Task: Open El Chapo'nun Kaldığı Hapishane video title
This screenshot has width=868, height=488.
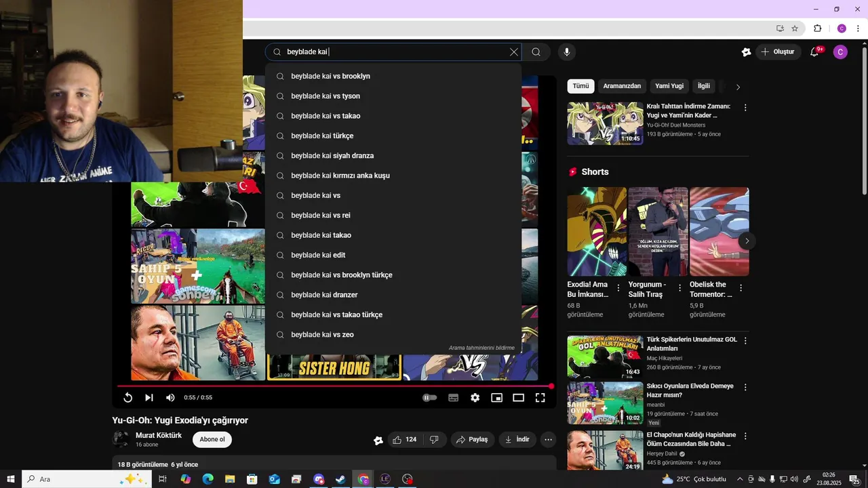Action: [691, 439]
